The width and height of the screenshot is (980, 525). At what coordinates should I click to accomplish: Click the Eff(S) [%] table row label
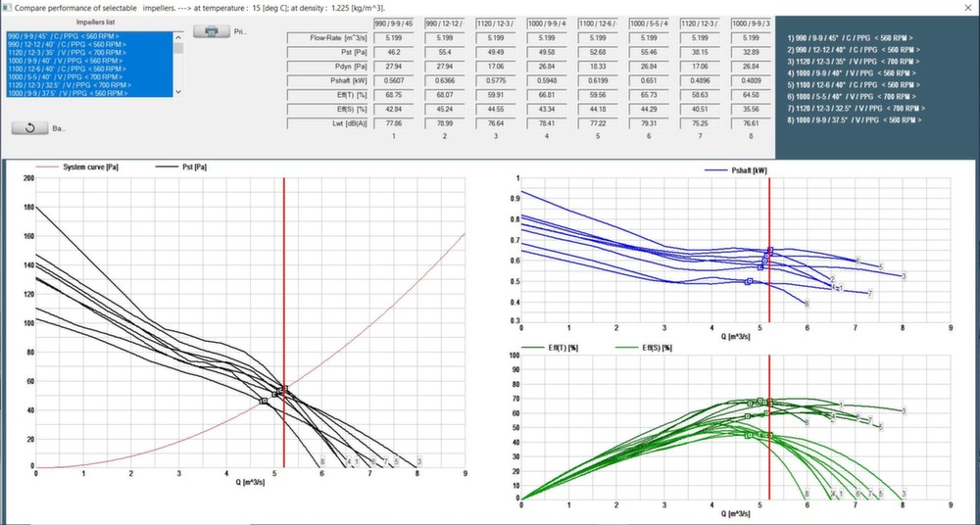326,110
